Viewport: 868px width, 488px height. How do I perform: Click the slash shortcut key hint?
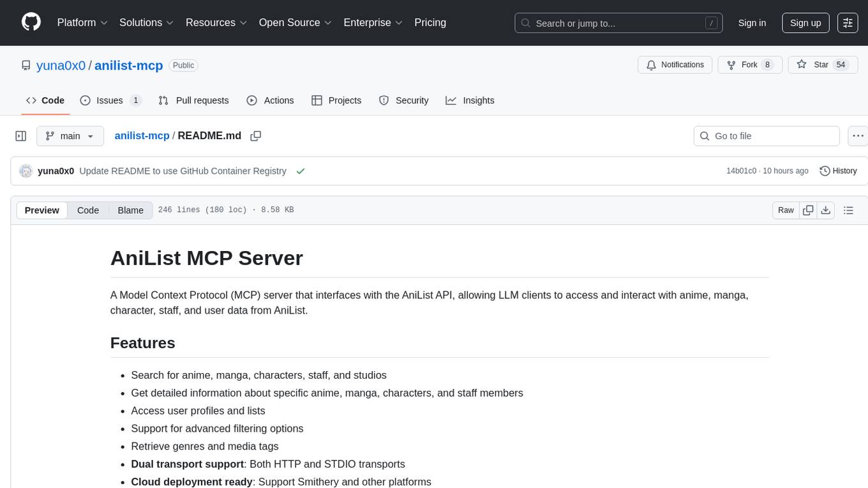[711, 23]
